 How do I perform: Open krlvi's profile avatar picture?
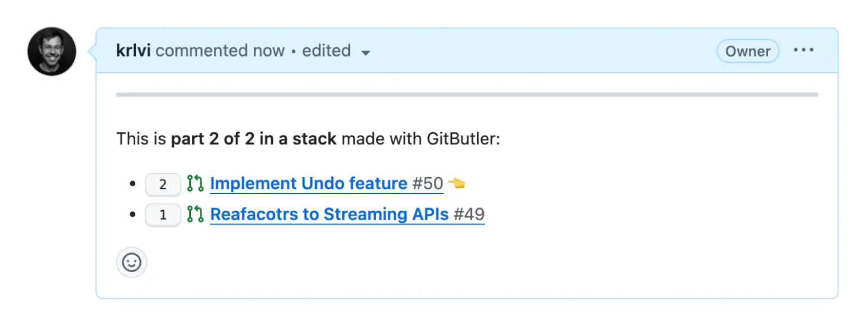point(52,51)
